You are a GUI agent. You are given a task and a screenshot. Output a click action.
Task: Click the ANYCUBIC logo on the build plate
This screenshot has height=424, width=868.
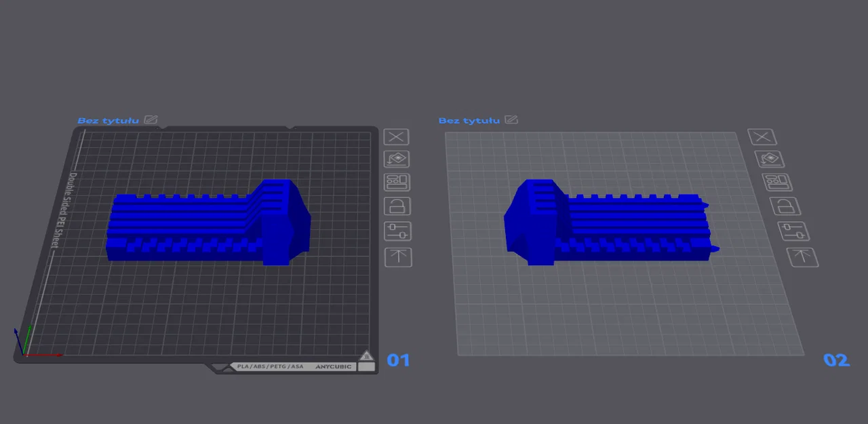332,366
